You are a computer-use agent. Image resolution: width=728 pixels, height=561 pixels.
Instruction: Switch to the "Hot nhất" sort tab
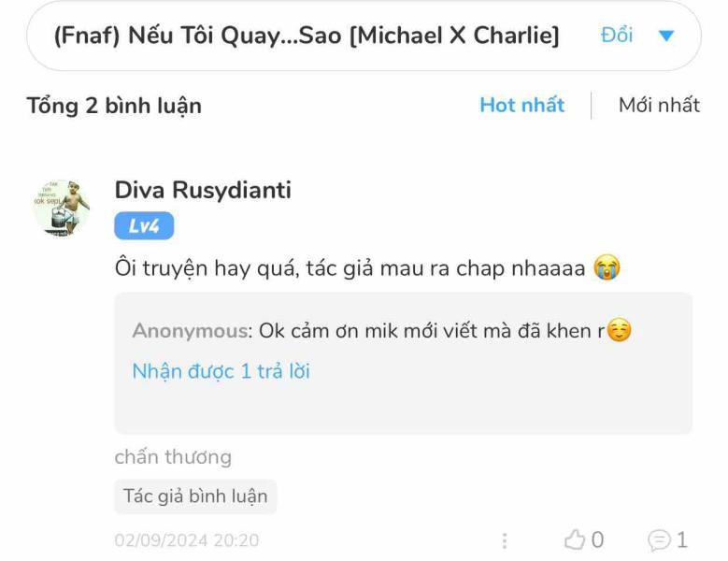tap(521, 105)
